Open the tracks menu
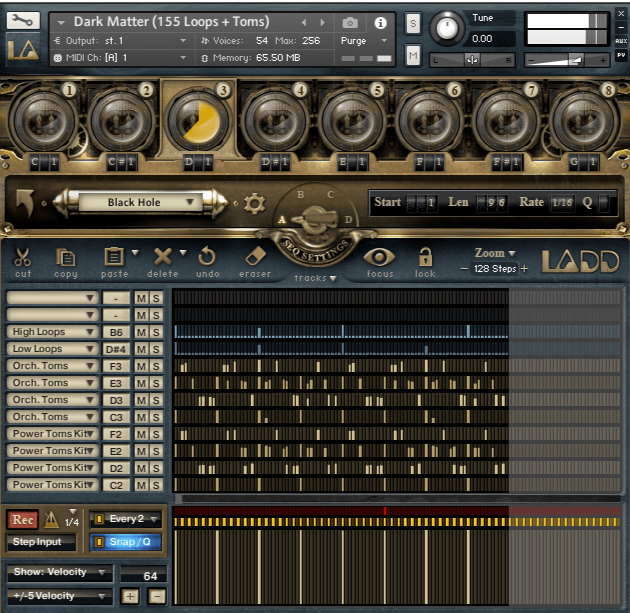 coord(315,278)
